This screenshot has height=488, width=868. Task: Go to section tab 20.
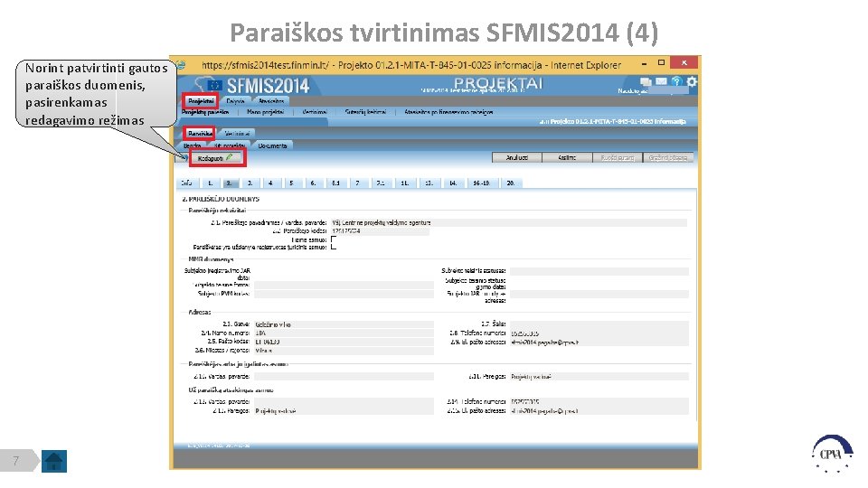pos(510,183)
